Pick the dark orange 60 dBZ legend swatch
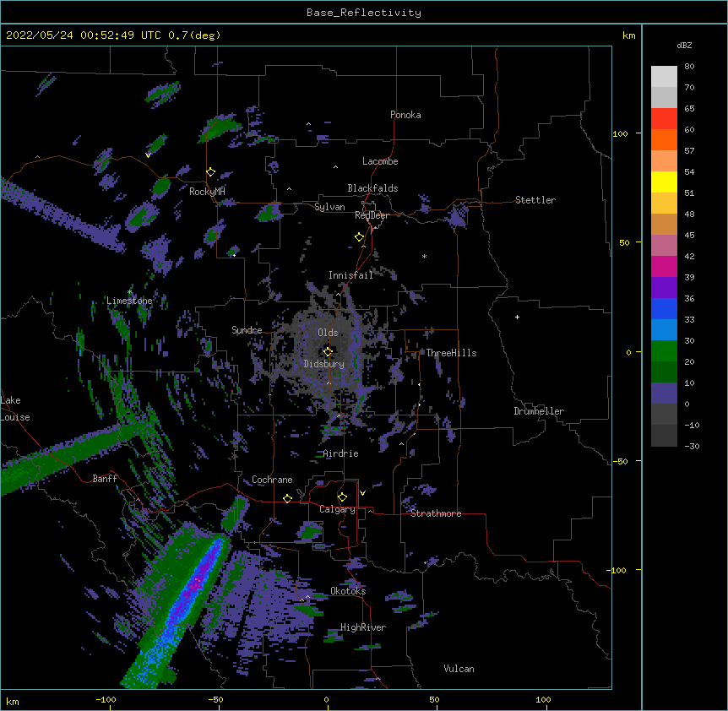This screenshot has width=728, height=711. (x=664, y=139)
